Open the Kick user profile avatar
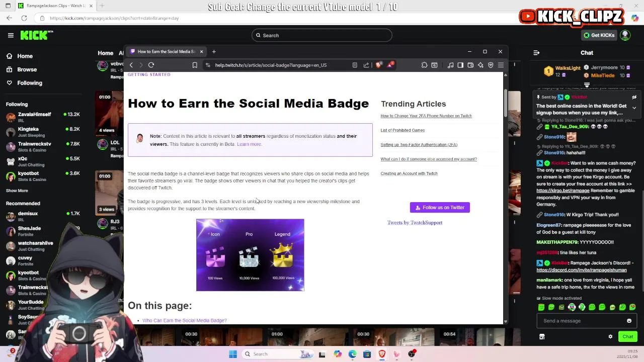 [625, 35]
